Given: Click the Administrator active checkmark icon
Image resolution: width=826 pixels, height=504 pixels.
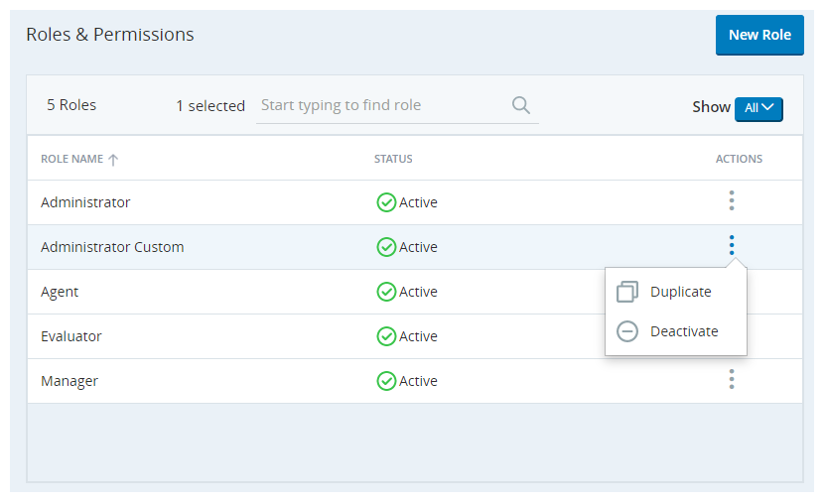Looking at the screenshot, I should 386,202.
